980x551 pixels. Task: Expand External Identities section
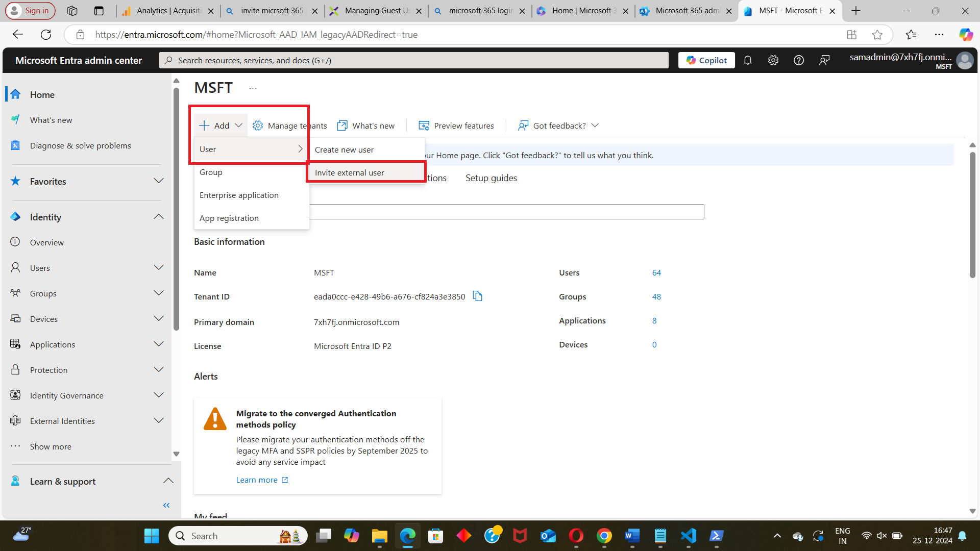point(159,421)
